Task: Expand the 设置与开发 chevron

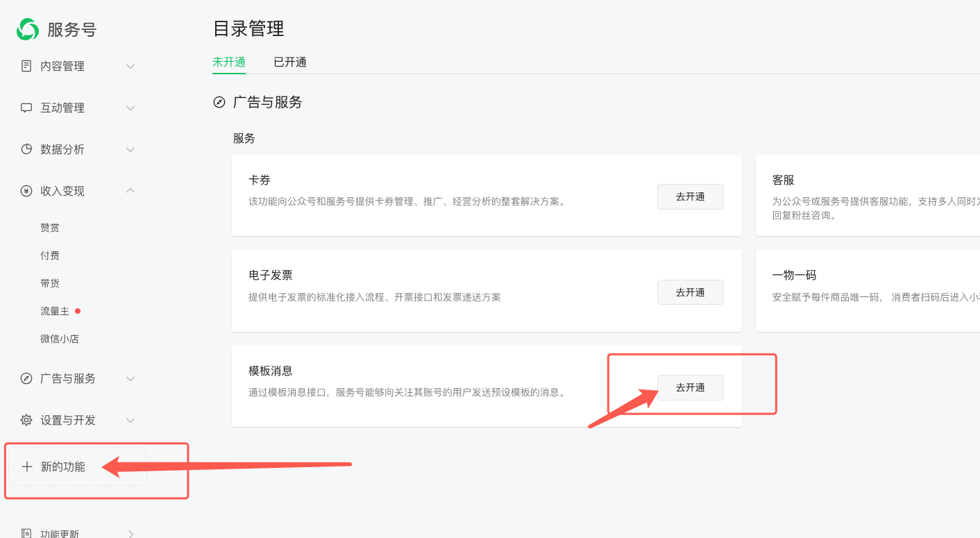Action: tap(130, 421)
